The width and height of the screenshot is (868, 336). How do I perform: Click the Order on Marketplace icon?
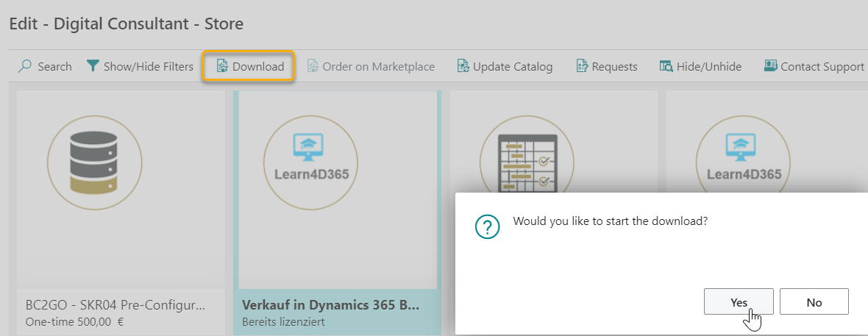pos(313,66)
